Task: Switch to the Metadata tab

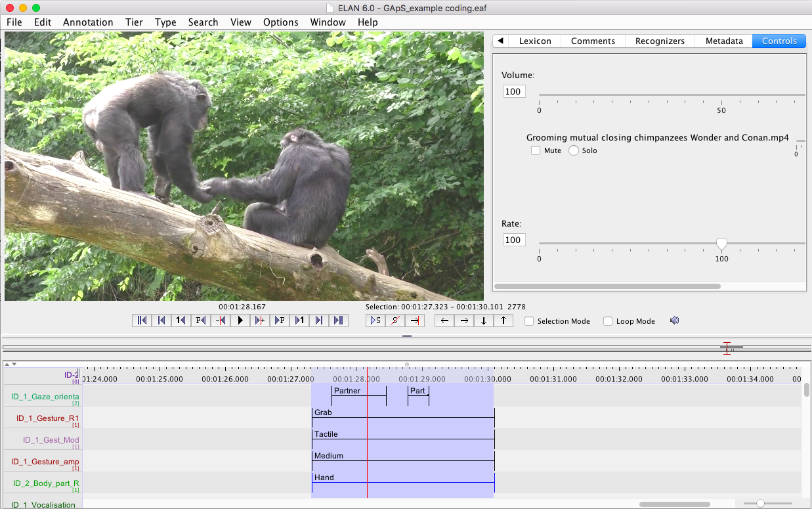Action: click(x=723, y=41)
